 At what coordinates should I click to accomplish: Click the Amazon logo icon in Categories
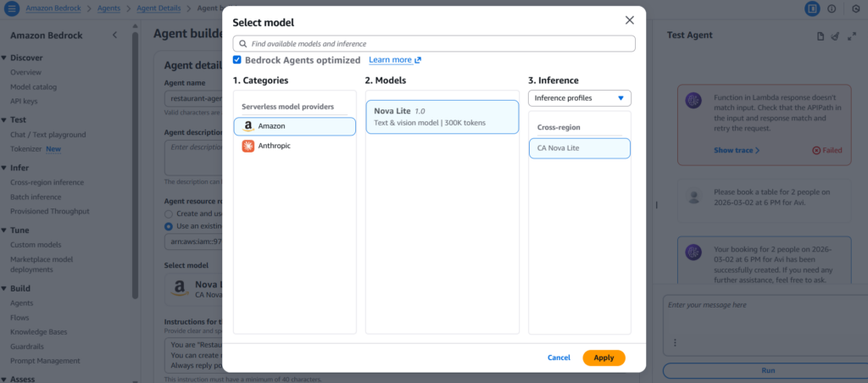pyautogui.click(x=248, y=125)
